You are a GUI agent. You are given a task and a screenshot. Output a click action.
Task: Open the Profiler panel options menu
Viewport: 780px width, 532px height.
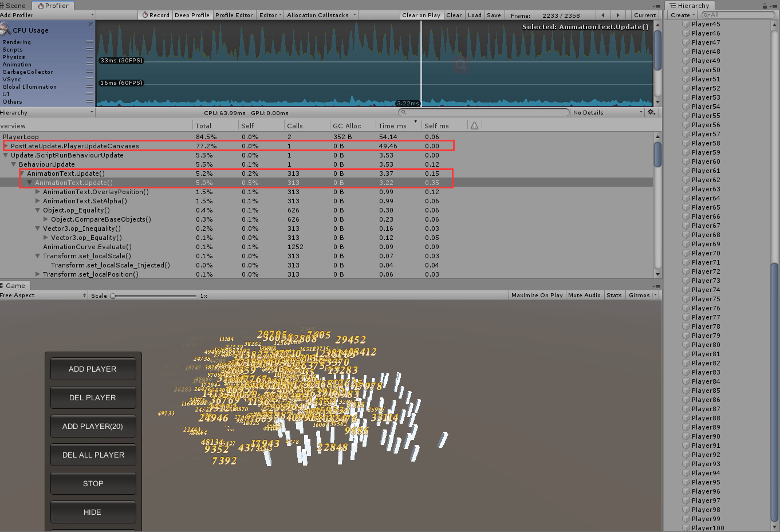[x=656, y=6]
